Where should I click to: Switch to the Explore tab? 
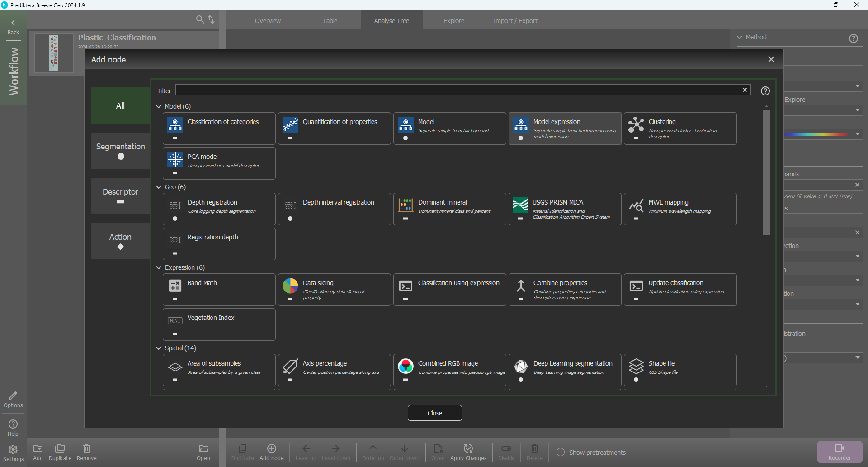pos(453,21)
